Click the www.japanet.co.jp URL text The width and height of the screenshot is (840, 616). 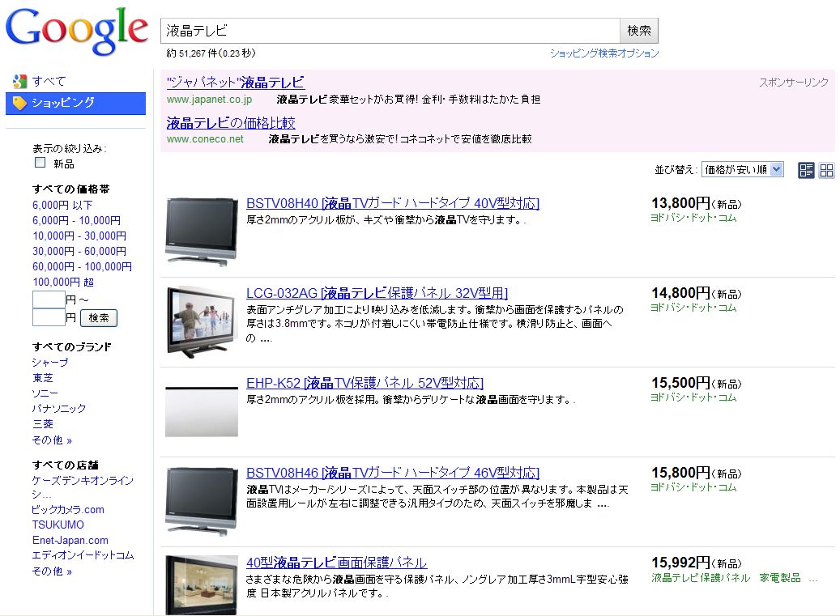pos(210,100)
